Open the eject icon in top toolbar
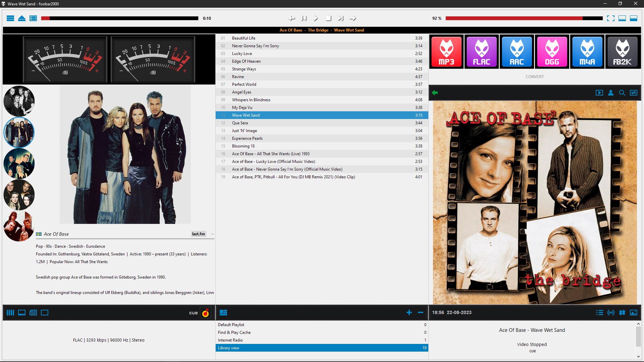The height and width of the screenshot is (362, 644). tap(22, 18)
